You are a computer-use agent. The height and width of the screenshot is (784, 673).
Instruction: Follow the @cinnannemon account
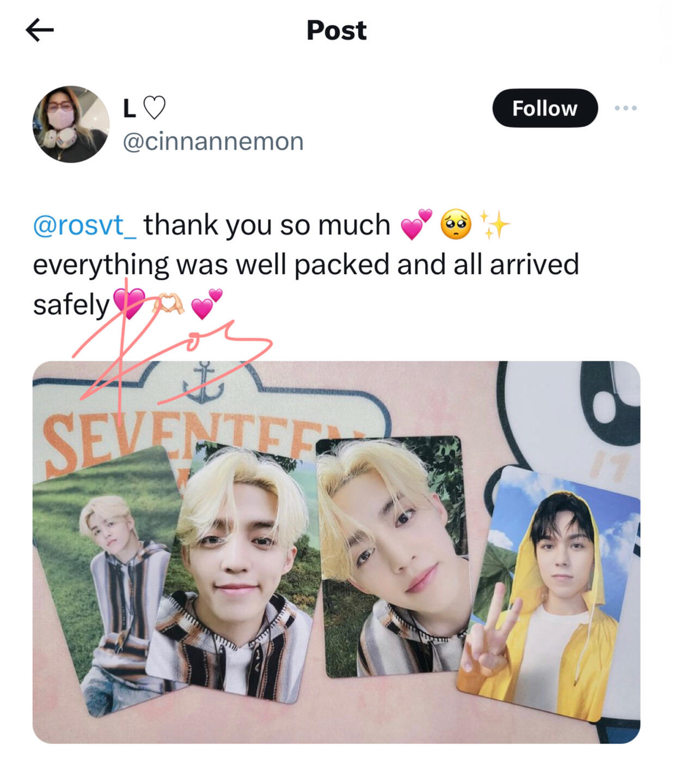click(545, 108)
